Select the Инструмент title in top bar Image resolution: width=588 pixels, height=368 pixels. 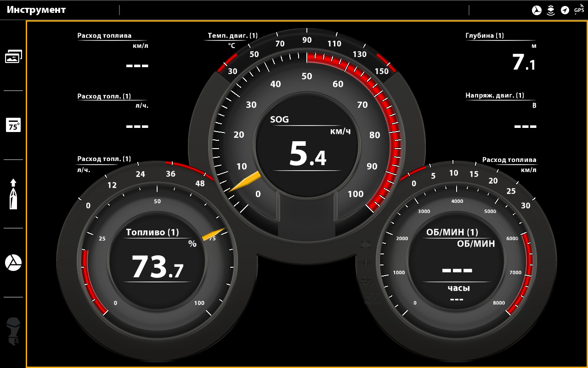36,10
